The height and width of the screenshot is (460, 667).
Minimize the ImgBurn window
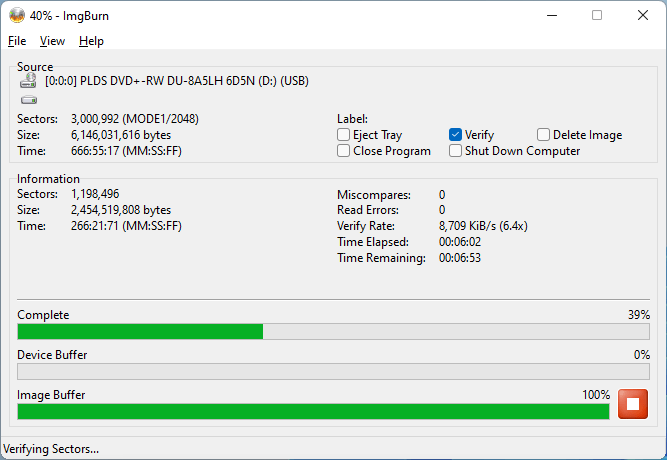551,15
